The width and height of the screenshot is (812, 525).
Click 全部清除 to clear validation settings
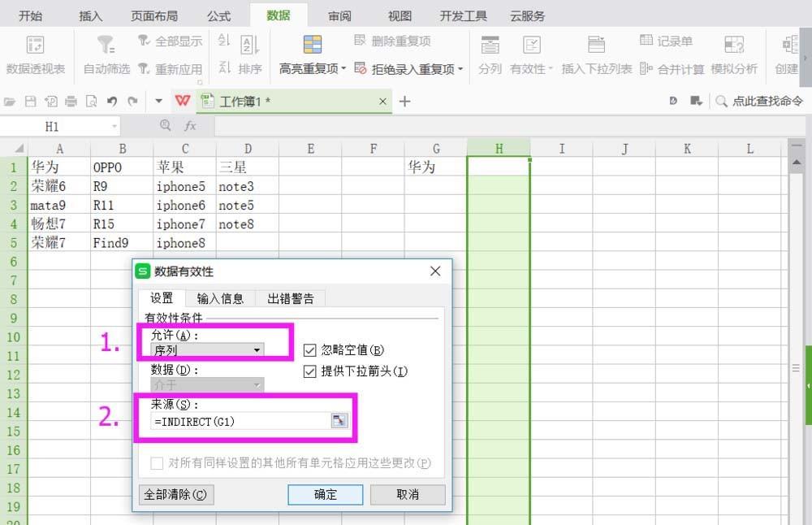pos(175,495)
